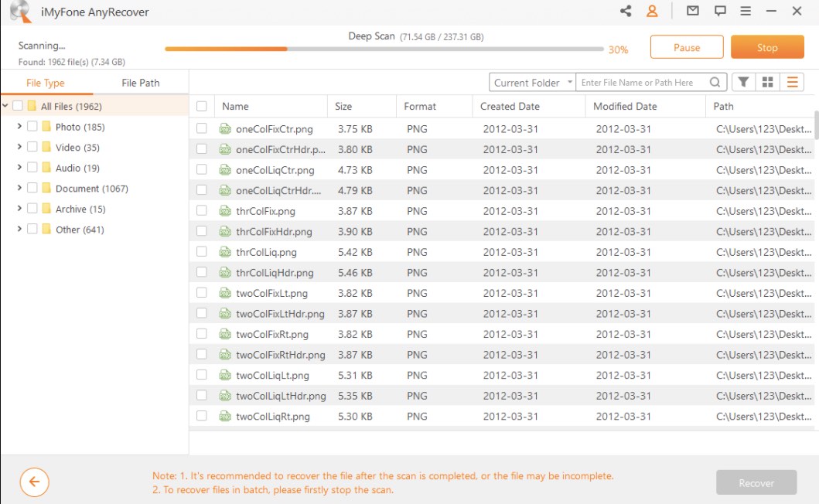Check the Photo category checkbox

(32, 127)
